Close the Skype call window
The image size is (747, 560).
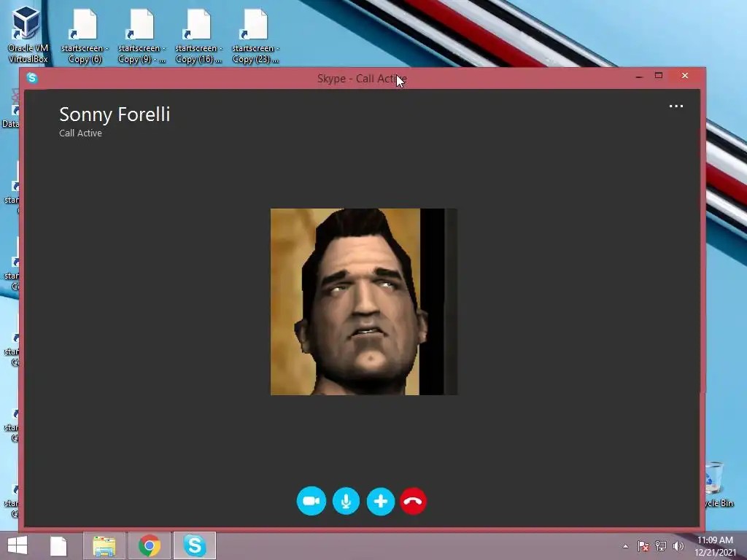point(685,76)
